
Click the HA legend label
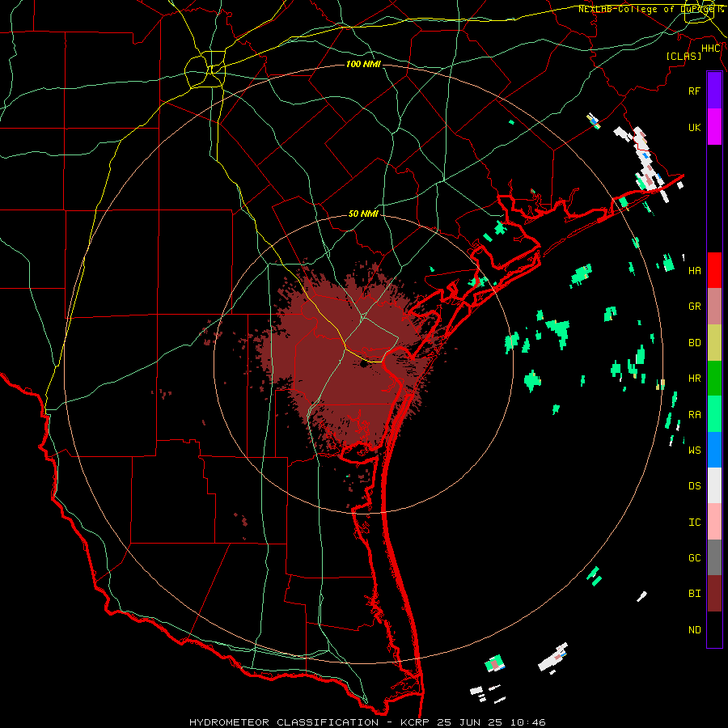pyautogui.click(x=694, y=270)
